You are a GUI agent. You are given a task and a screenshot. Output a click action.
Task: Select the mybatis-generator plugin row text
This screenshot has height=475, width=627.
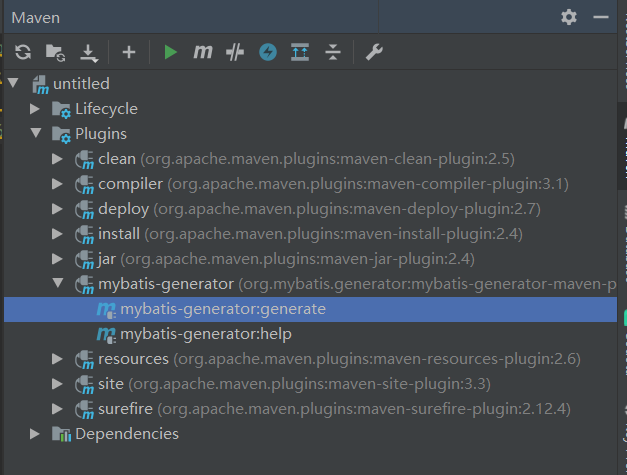pyautogui.click(x=357, y=284)
